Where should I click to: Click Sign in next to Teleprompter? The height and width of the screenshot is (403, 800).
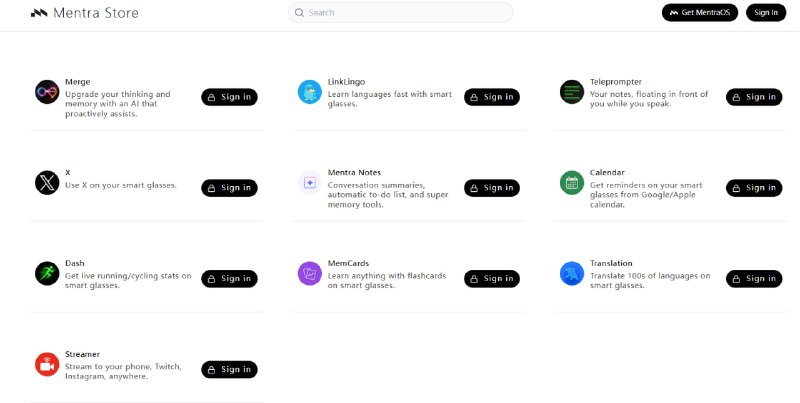coord(754,97)
